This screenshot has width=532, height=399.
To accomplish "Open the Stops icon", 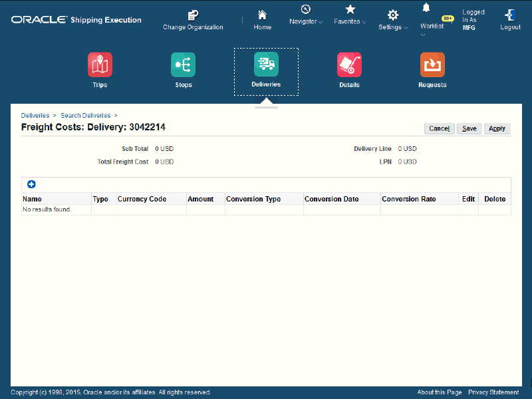I will (184, 65).
